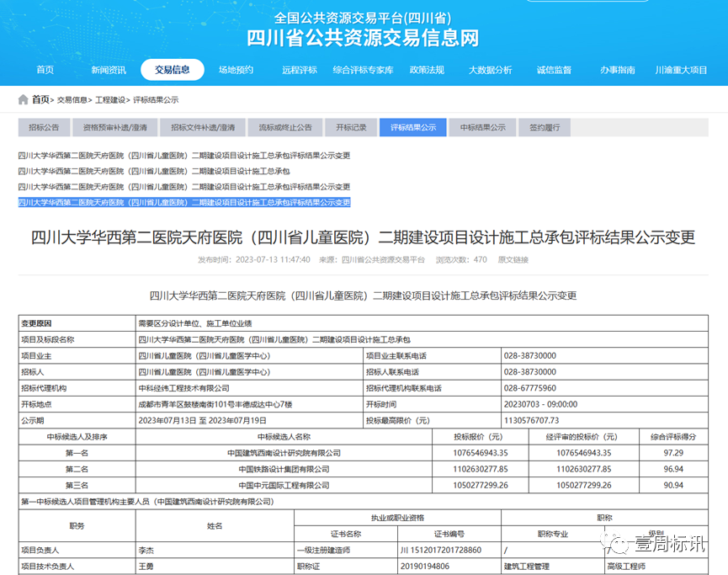Open the 综合评标专家库 navigation item

[363, 70]
